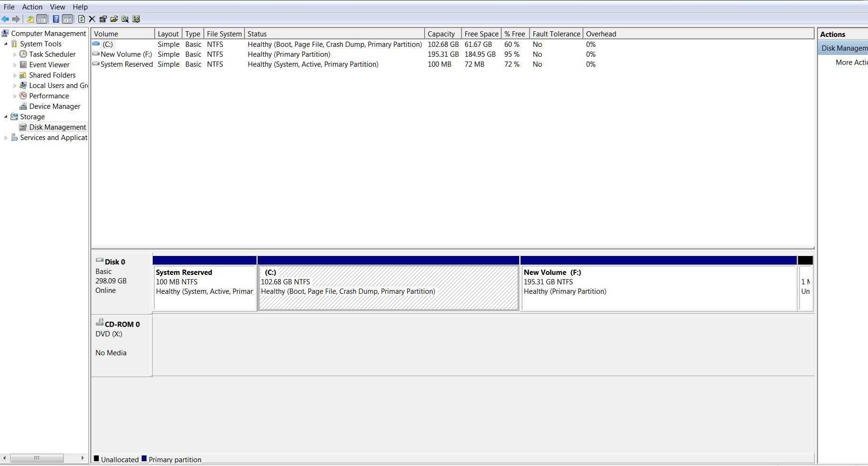Click More Actions in Actions pane
868x466 pixels.
851,62
